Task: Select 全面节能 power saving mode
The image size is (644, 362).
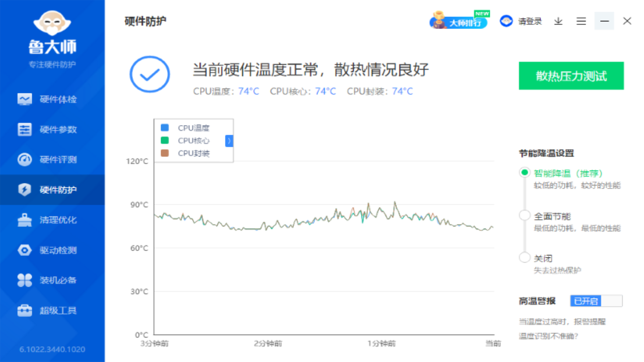Action: pyautogui.click(x=524, y=215)
